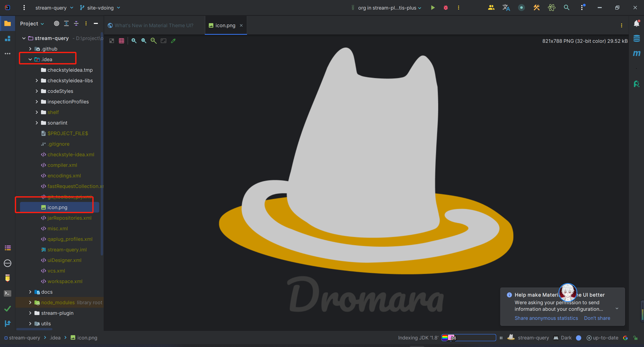Screen dimensions: 644x347
Task: Open the Maven tool window
Action: (x=636, y=53)
